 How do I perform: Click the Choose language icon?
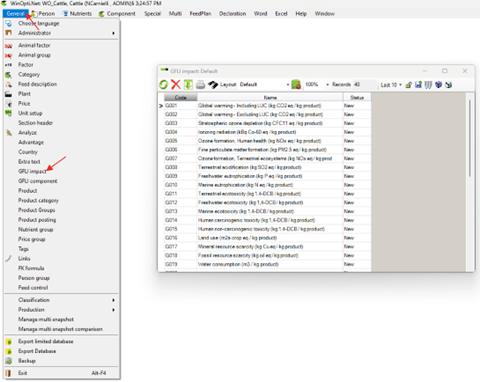coord(9,23)
